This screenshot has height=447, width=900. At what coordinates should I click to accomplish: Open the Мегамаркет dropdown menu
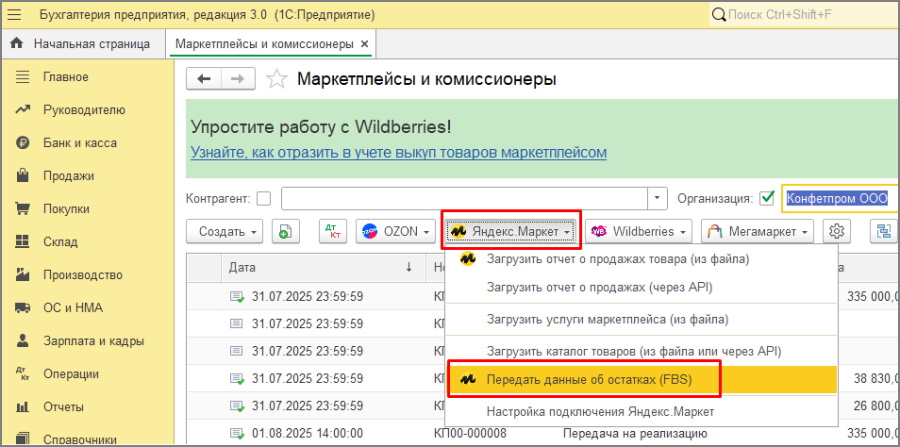click(x=758, y=231)
